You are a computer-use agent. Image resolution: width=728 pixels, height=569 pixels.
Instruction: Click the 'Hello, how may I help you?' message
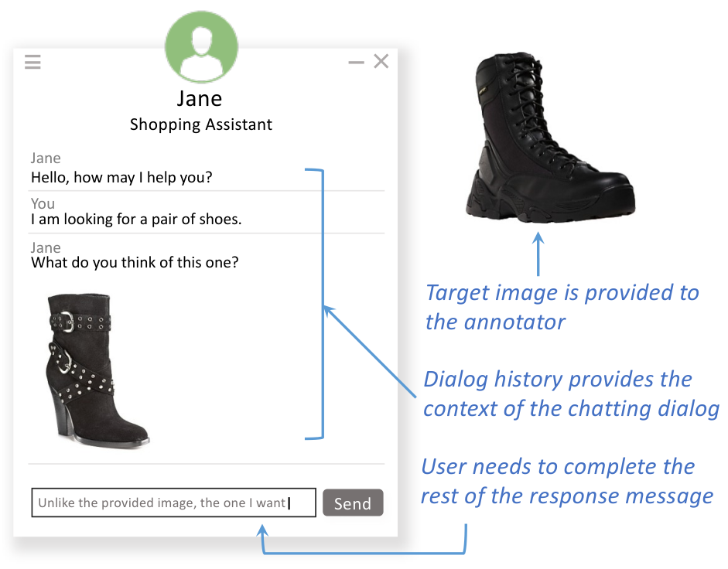121,177
